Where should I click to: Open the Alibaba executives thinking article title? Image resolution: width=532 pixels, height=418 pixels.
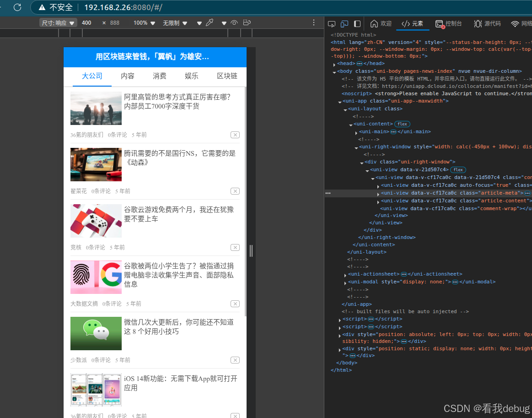pyautogui.click(x=177, y=102)
